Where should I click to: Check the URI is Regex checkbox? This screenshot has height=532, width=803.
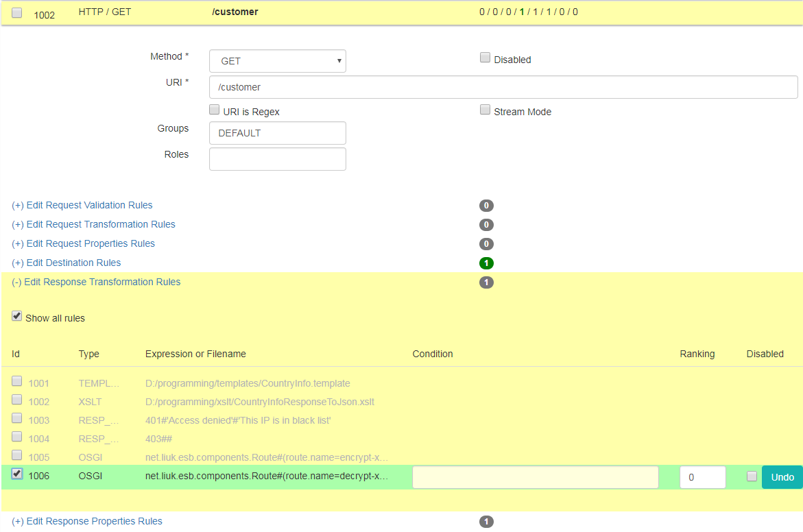[215, 110]
